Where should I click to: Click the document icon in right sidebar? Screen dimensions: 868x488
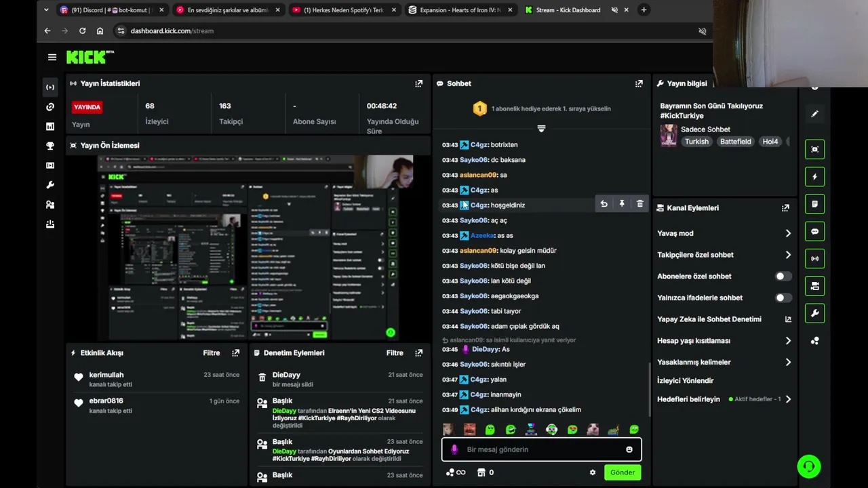click(x=814, y=204)
